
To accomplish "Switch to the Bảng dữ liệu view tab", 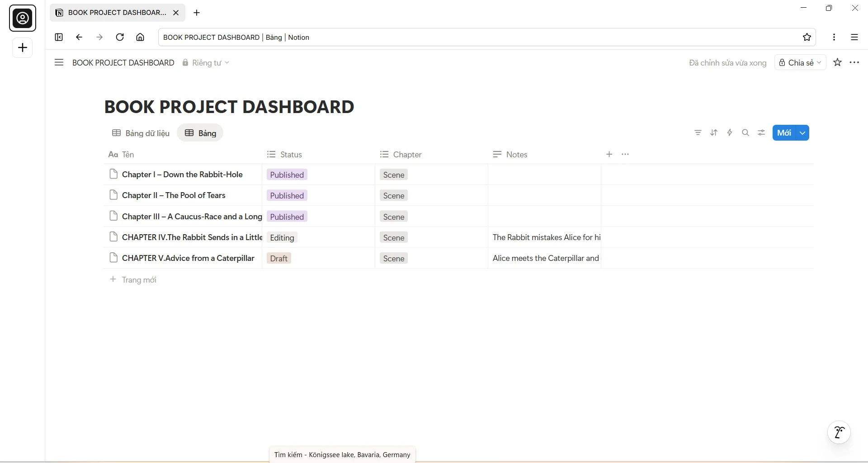I will tap(140, 132).
